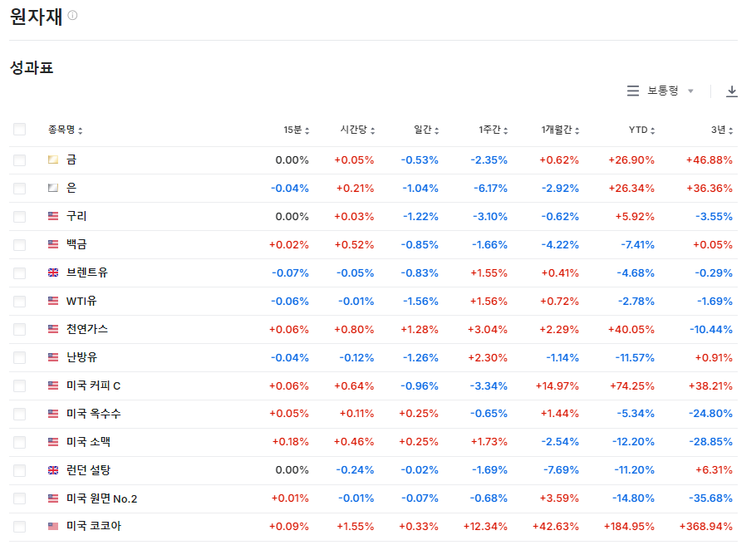Viewport: 756px width, 550px height.
Task: Sort table by YTD column
Action: [641, 130]
